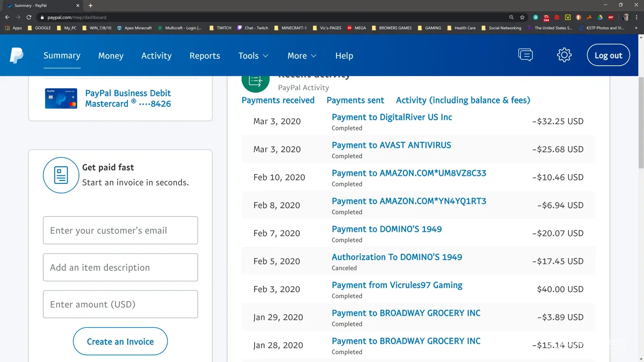This screenshot has width=644, height=362.
Task: Reload the page in browser
Action: [29, 17]
